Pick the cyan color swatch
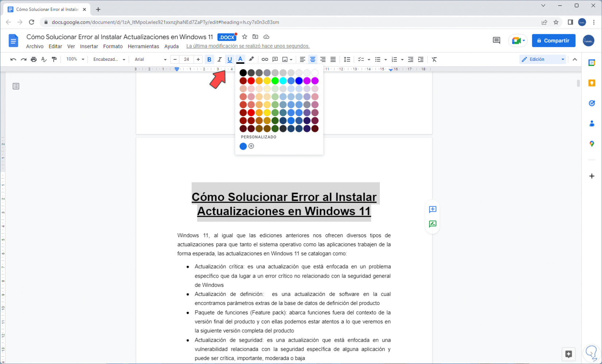 point(283,81)
